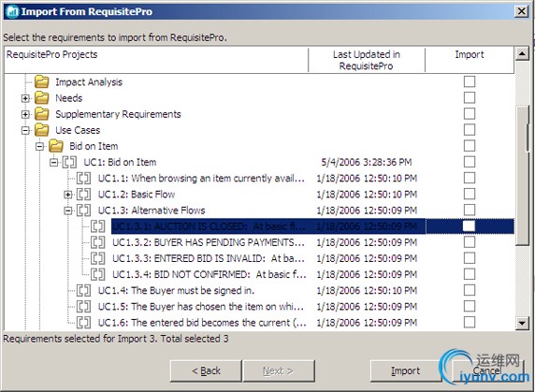Click the requirement icon beside UC1: Bid on Item
The image size is (535, 392).
69,163
